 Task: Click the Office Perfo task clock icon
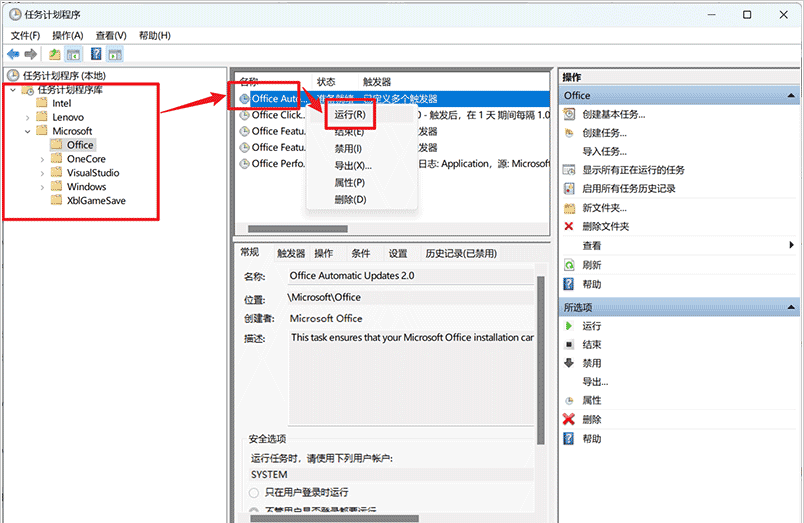tap(245, 164)
